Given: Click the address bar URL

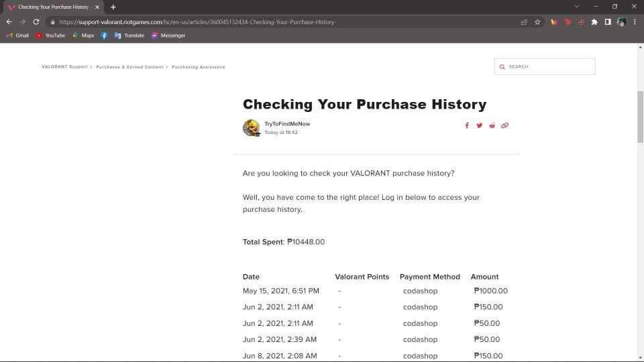Looking at the screenshot, I should pyautogui.click(x=197, y=22).
